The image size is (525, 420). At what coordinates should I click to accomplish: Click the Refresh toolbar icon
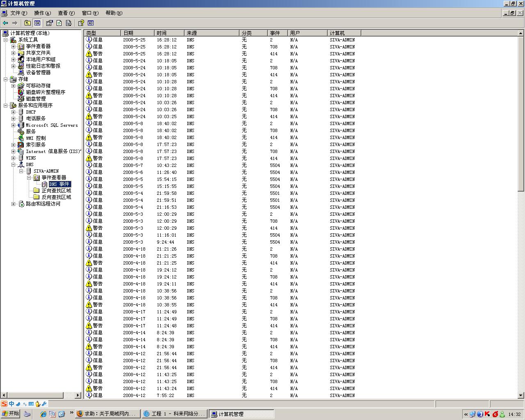point(59,23)
